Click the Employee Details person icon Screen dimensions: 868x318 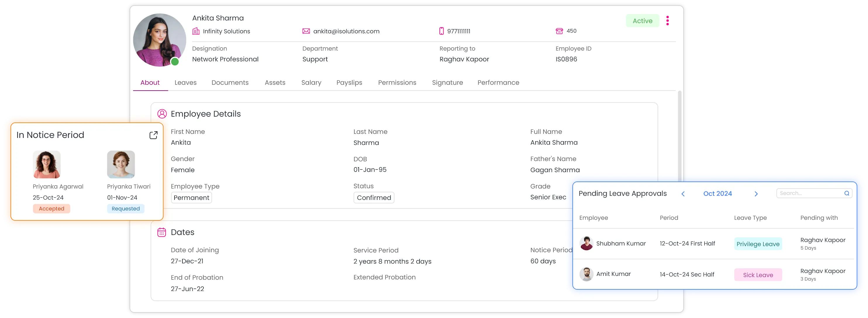tap(162, 114)
